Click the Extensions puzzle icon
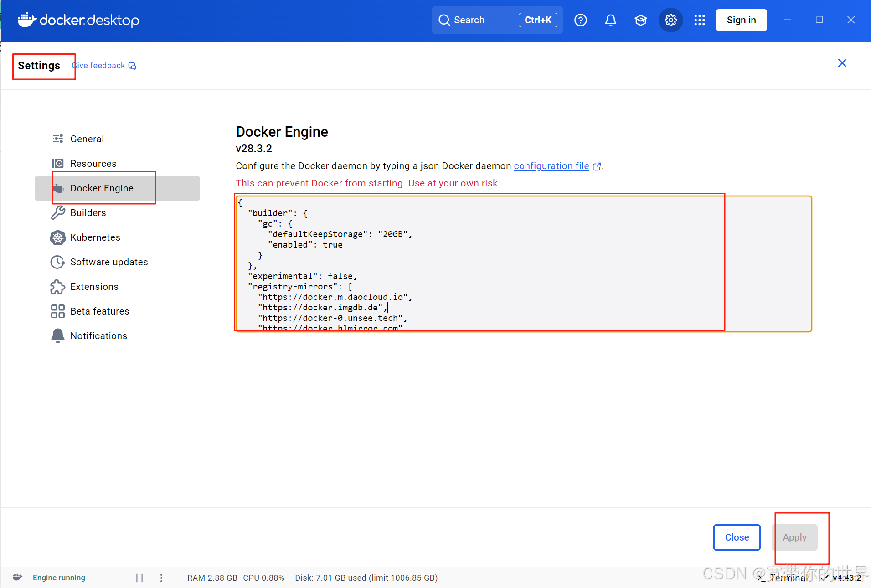 pyautogui.click(x=58, y=286)
